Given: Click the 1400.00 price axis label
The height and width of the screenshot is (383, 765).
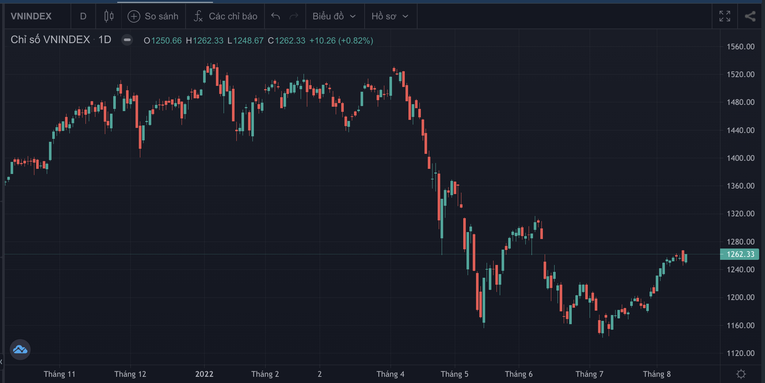Looking at the screenshot, I should 741,158.
